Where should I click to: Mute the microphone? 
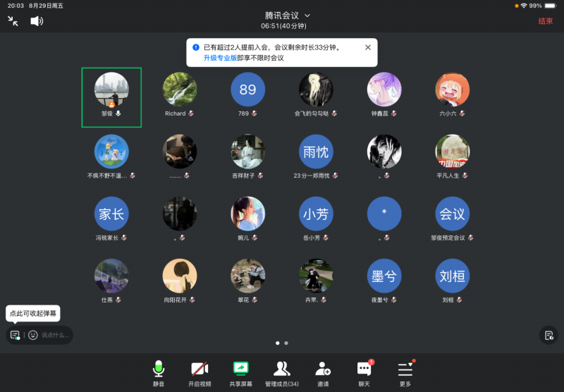pyautogui.click(x=159, y=372)
